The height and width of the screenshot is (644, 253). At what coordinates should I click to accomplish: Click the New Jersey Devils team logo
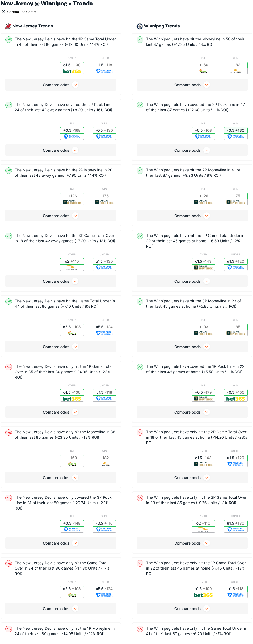pyautogui.click(x=8, y=26)
